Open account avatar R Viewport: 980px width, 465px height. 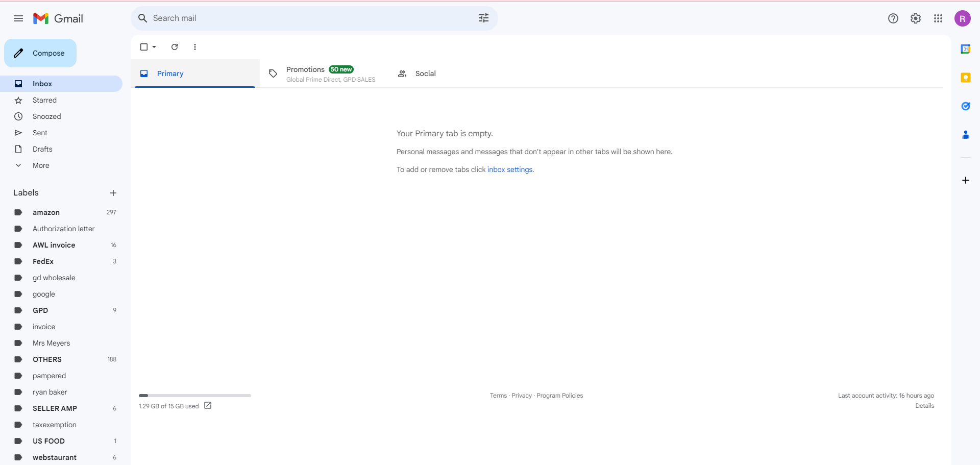963,18
